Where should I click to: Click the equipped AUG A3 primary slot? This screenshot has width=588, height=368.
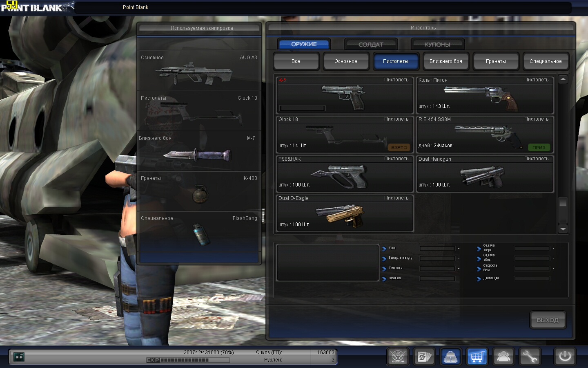pos(199,71)
